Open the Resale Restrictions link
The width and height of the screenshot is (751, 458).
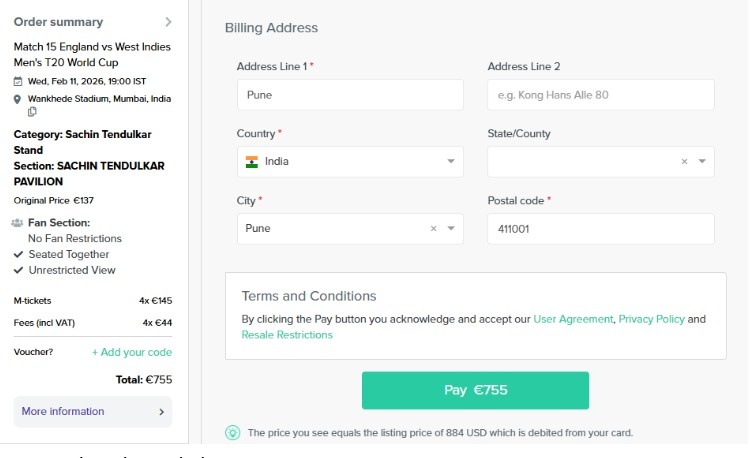287,335
